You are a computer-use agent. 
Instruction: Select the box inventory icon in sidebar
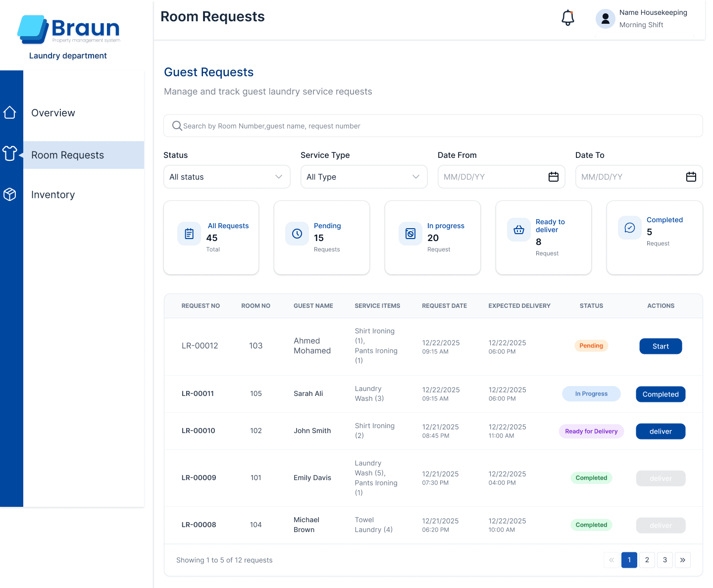(10, 195)
